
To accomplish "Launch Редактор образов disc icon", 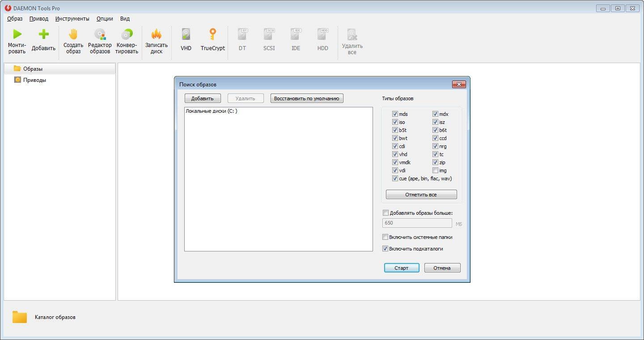I will (100, 34).
